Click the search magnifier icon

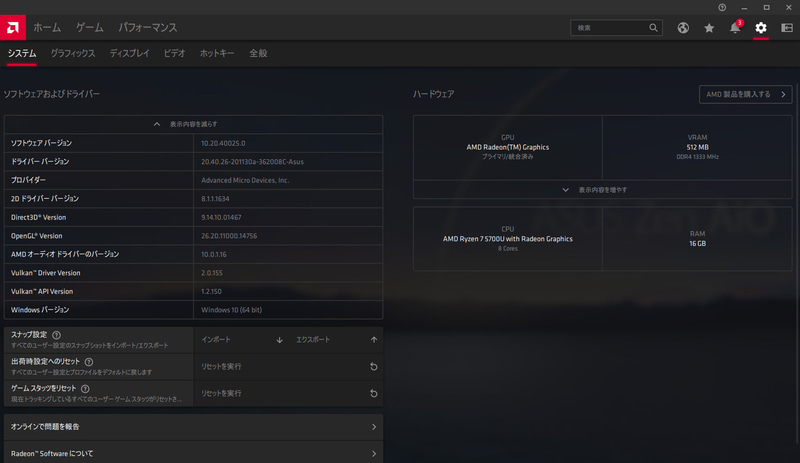coord(653,28)
